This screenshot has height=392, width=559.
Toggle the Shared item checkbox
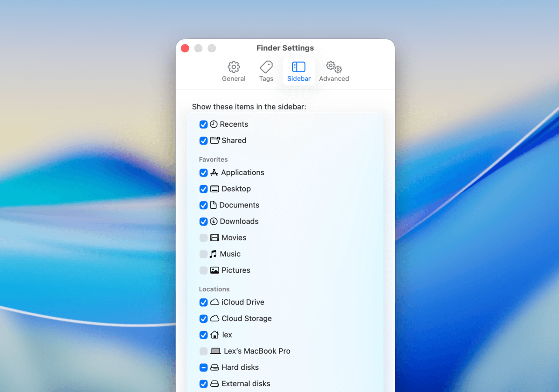[x=203, y=140]
